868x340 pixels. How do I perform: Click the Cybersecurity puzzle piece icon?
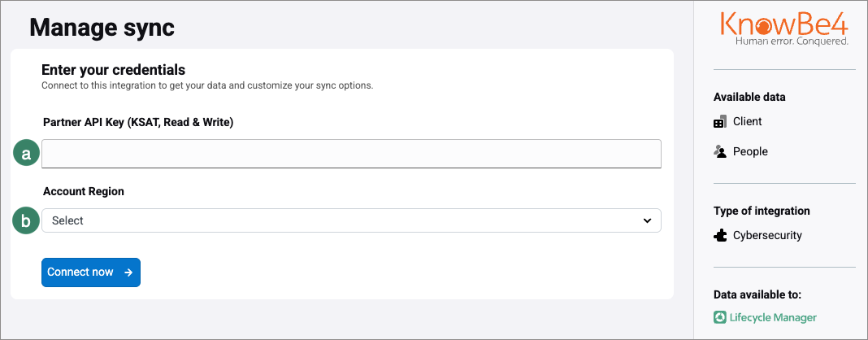[719, 236]
